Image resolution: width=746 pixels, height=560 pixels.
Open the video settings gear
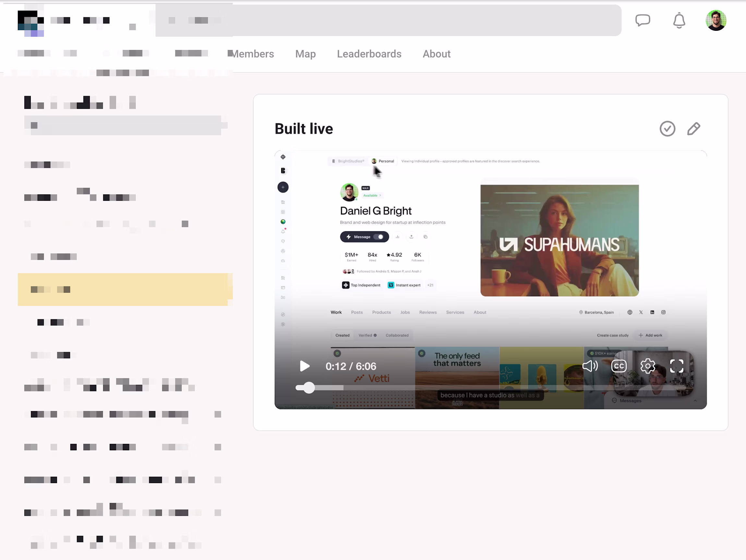(647, 366)
